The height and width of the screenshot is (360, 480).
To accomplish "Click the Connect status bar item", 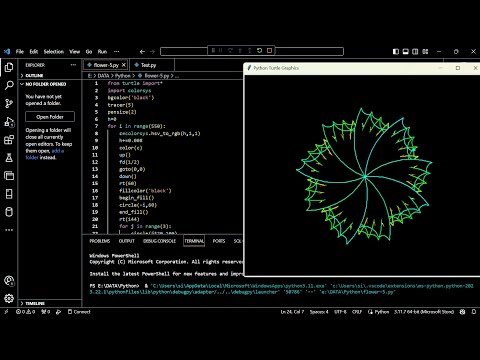I will [79, 312].
